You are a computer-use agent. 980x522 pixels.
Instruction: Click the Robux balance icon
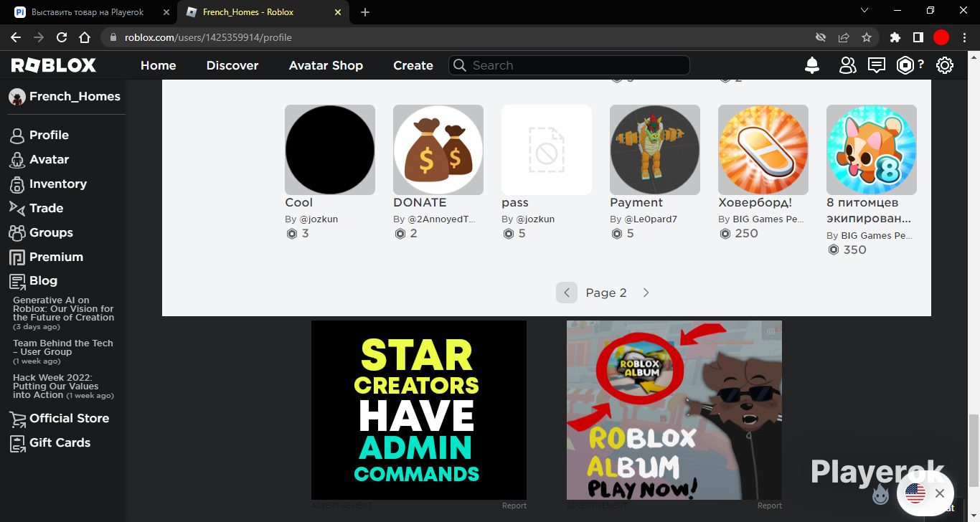pyautogui.click(x=905, y=65)
